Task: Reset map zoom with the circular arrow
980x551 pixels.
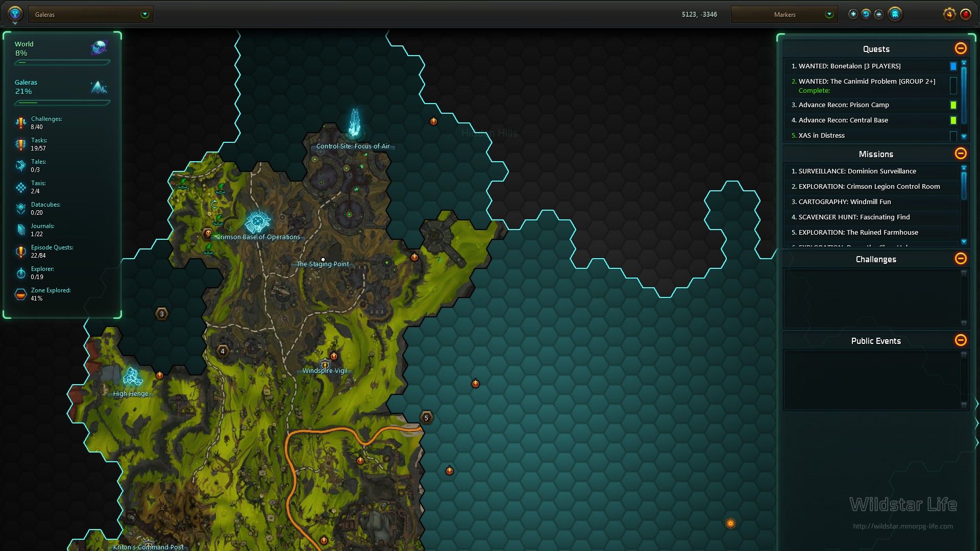Action: (866, 14)
